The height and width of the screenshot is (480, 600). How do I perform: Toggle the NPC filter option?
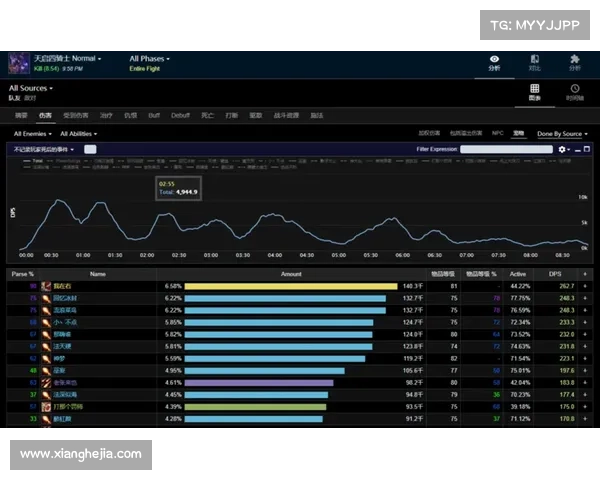[x=497, y=133]
